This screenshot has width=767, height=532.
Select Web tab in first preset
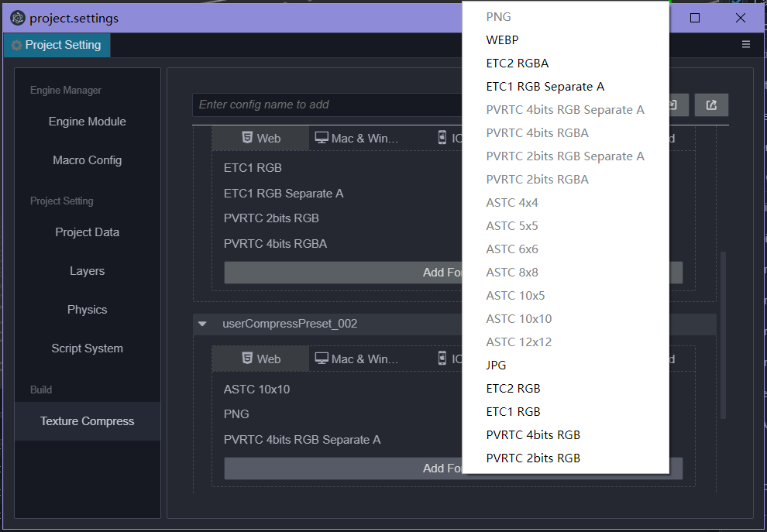[261, 139]
